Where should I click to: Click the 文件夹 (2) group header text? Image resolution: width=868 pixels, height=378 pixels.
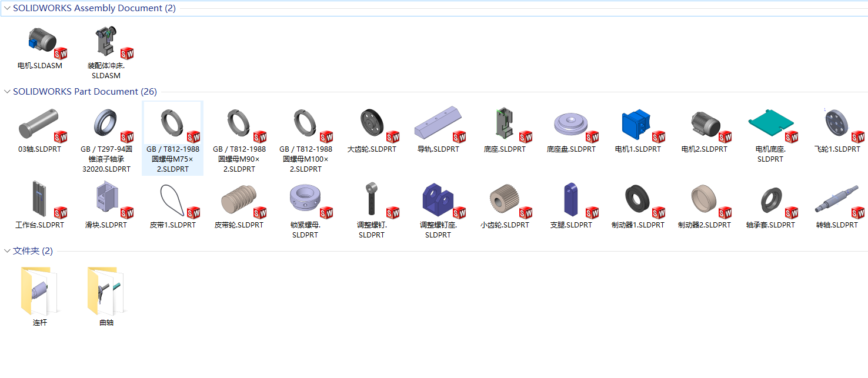click(x=33, y=251)
